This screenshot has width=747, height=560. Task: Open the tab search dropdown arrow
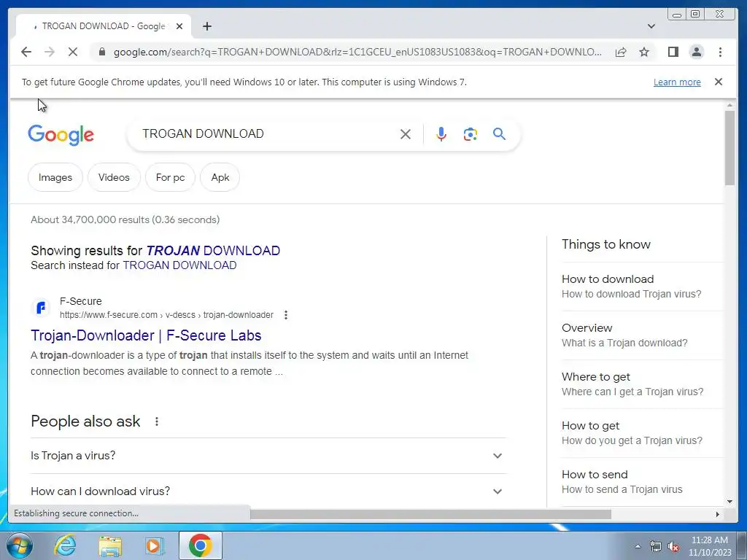tap(651, 26)
